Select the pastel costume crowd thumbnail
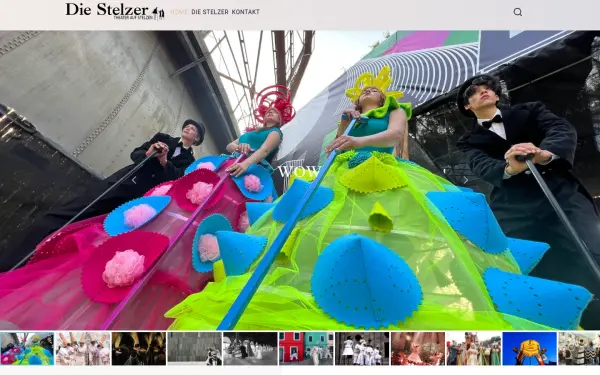Screen dimensions: 600x375 coord(474,349)
